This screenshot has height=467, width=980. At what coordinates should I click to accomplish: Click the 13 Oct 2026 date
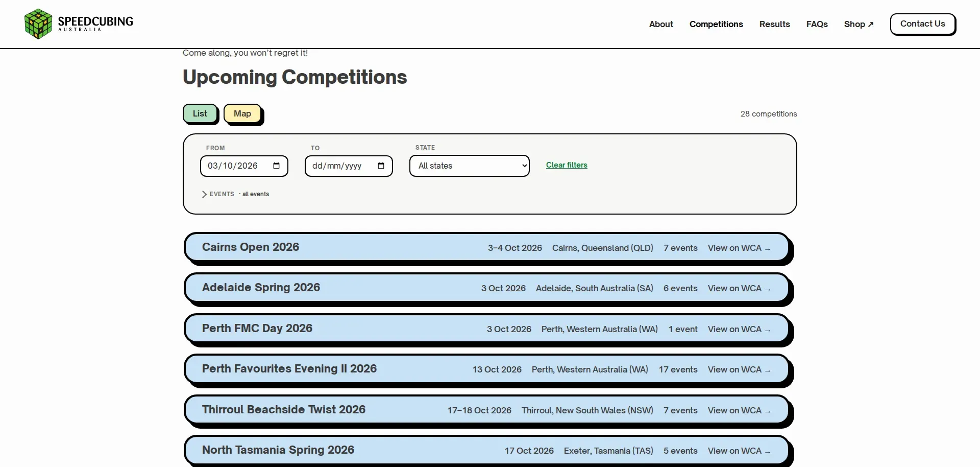pos(497,369)
